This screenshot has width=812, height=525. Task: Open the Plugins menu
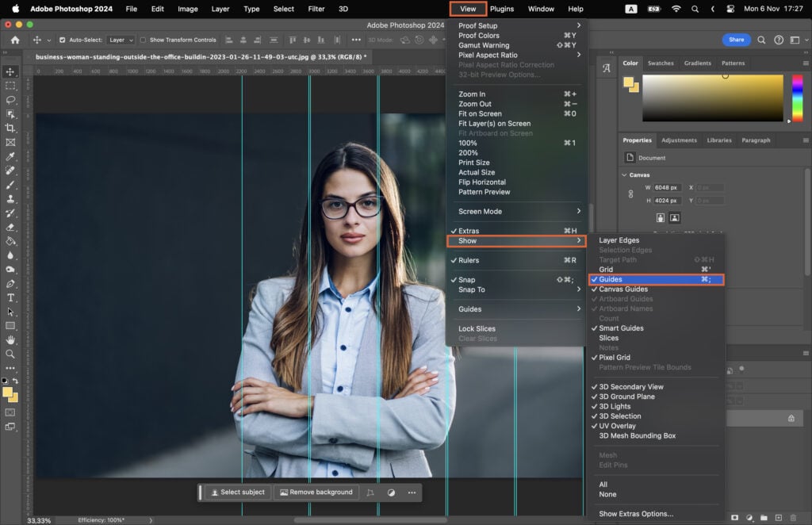(x=502, y=9)
